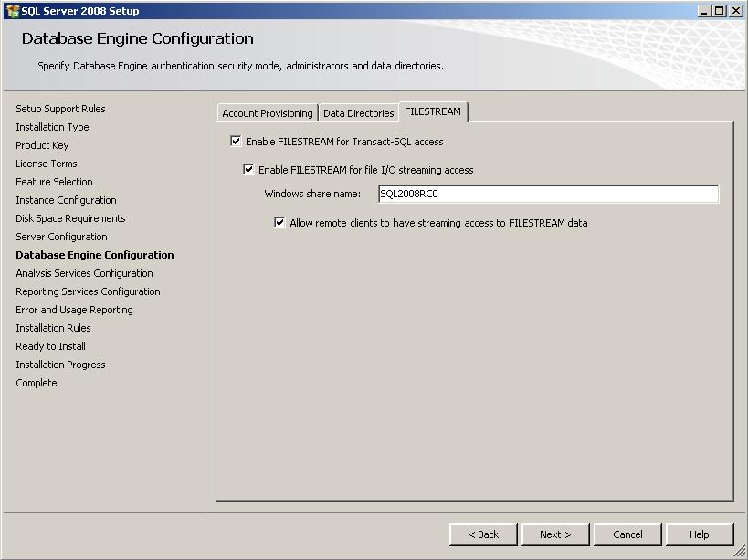Click Installation Rules step in sidebar
Image resolution: width=748 pixels, height=560 pixels.
[x=53, y=328]
